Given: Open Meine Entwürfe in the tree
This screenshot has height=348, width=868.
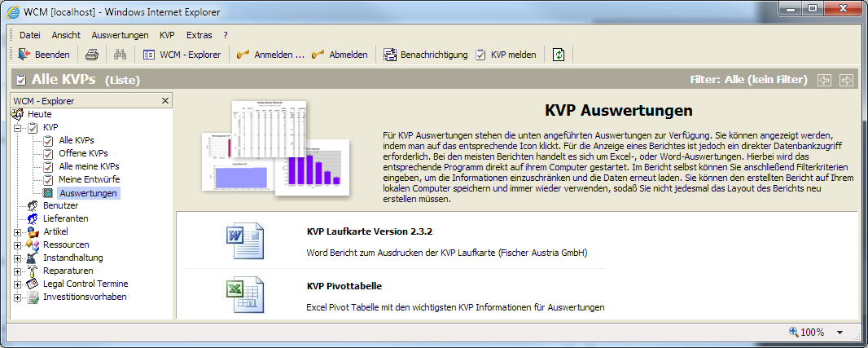Looking at the screenshot, I should tap(89, 179).
